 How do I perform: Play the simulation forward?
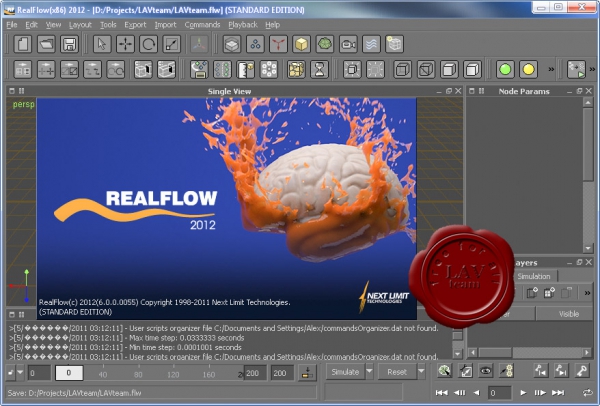click(x=523, y=393)
